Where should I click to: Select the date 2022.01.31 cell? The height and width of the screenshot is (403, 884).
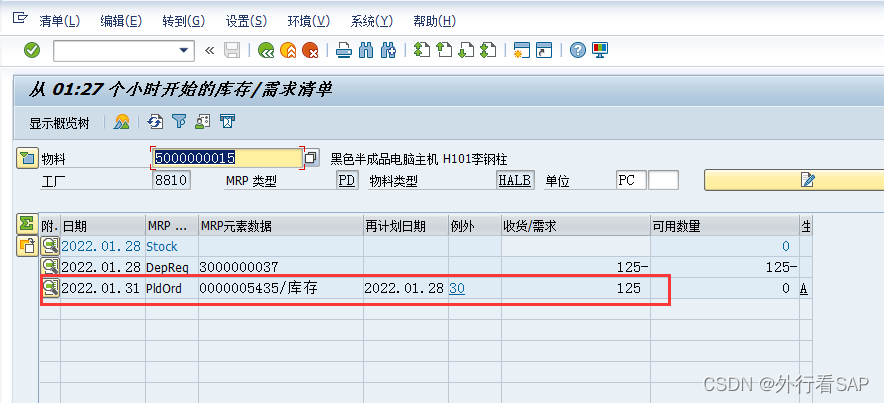coord(103,289)
